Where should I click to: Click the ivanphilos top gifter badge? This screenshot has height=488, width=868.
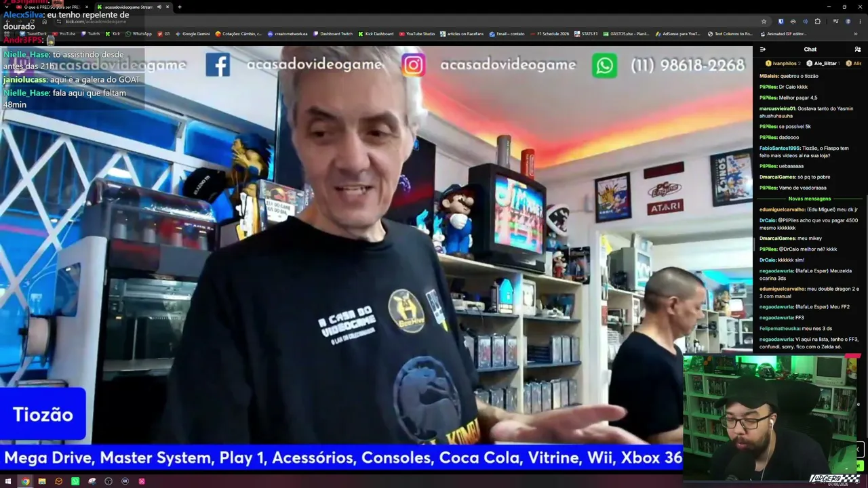tap(782, 63)
